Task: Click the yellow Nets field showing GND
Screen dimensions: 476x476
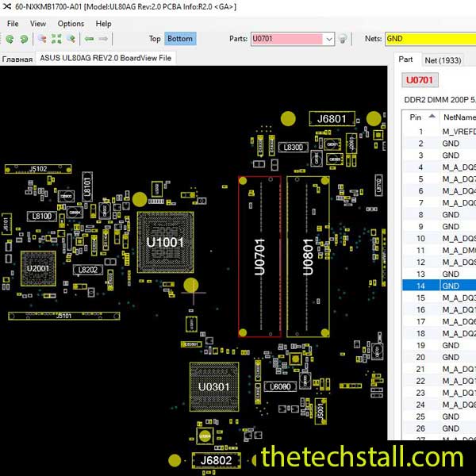Action: [x=431, y=39]
